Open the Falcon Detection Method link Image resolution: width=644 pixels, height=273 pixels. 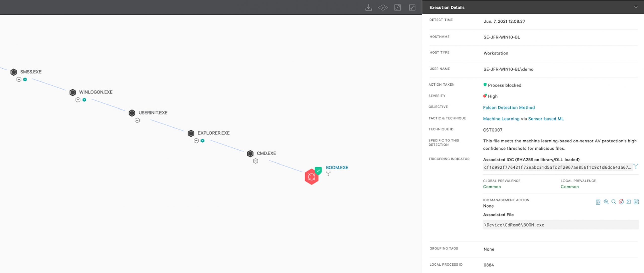(x=509, y=107)
